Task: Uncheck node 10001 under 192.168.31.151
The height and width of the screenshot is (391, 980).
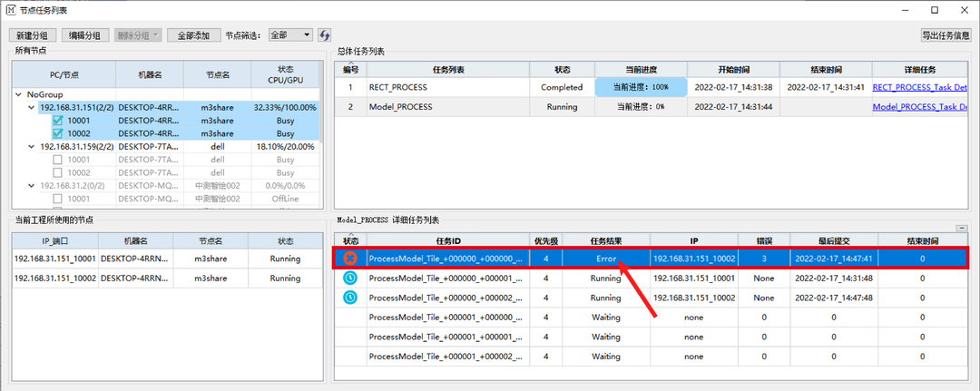Action: coord(58,121)
